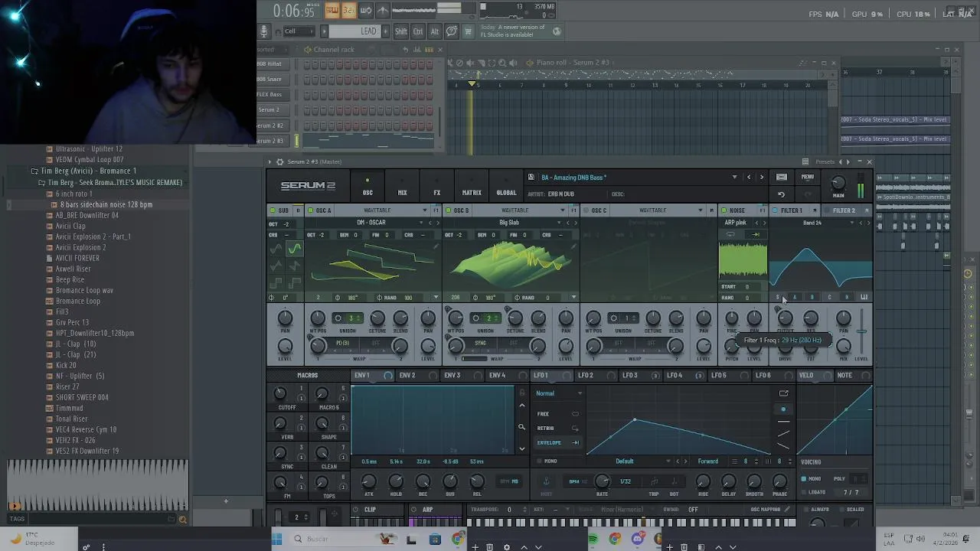
Task: Click the noise loop mode icon
Action: (x=730, y=235)
